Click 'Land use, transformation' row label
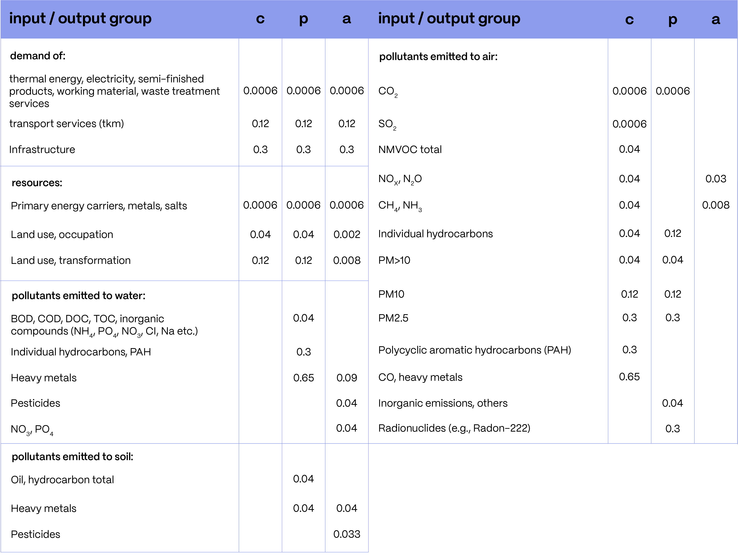 click(x=70, y=261)
